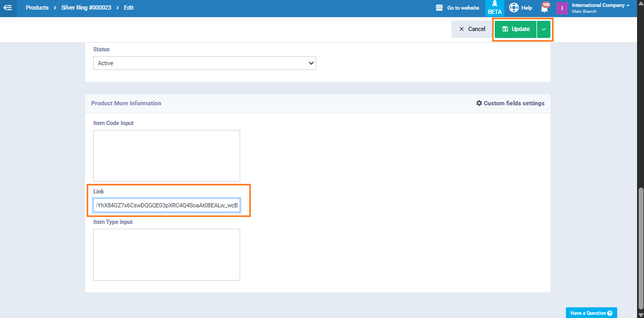Open Custom fields settings via the gear

pyautogui.click(x=479, y=103)
